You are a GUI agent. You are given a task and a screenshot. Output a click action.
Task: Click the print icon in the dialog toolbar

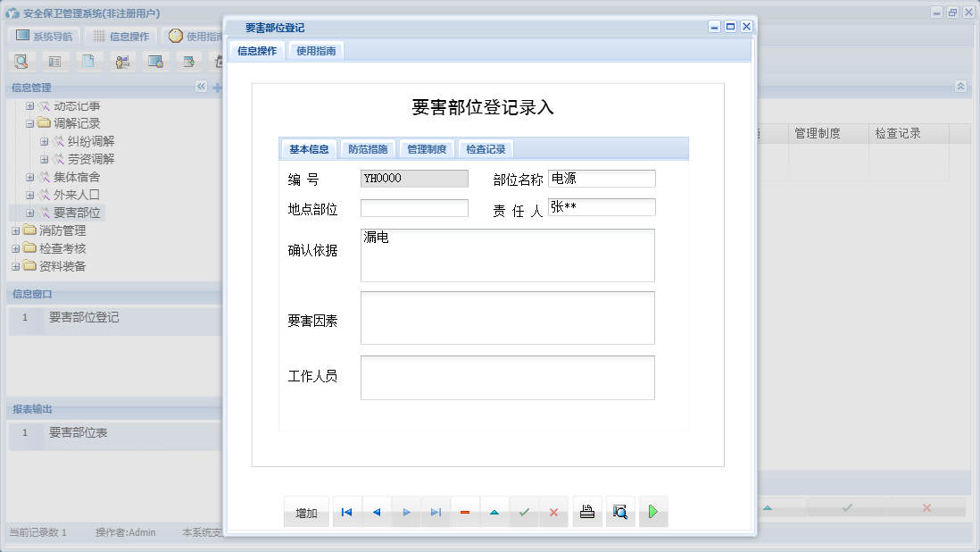pyautogui.click(x=587, y=512)
